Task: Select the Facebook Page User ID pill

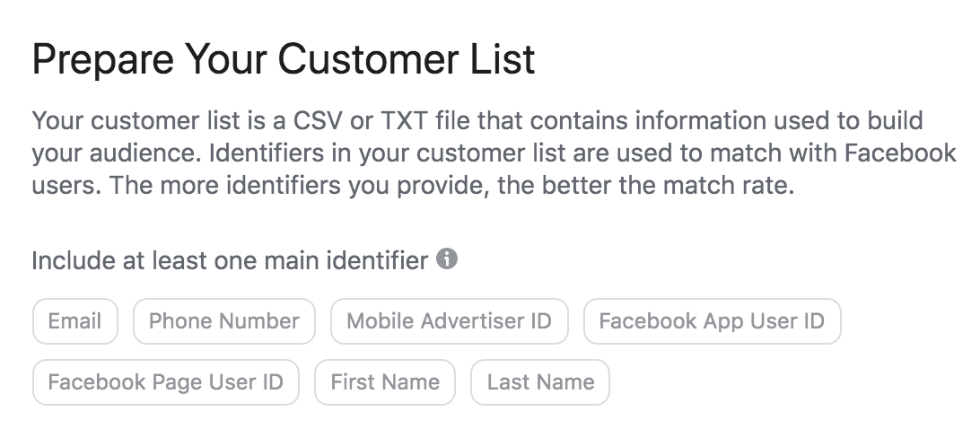Action: click(165, 382)
